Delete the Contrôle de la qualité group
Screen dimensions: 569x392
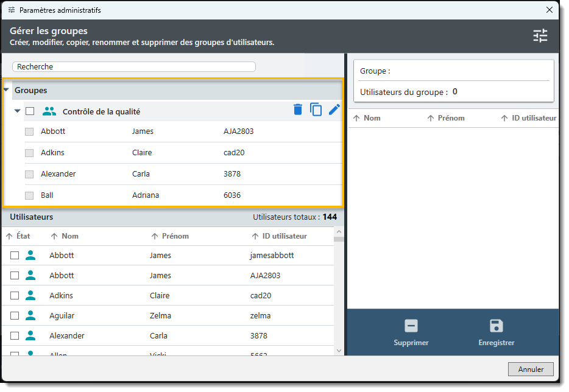297,110
